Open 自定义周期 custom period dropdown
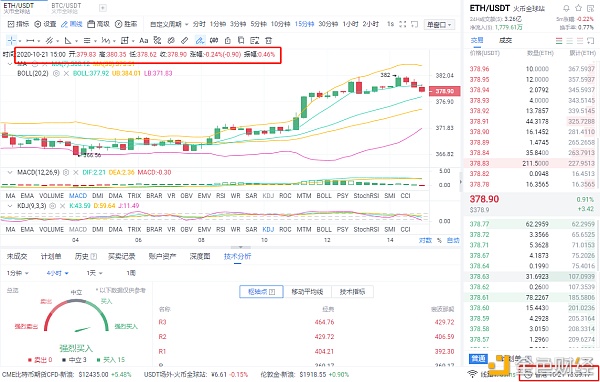Viewport: 600px width, 382px height. (x=169, y=24)
